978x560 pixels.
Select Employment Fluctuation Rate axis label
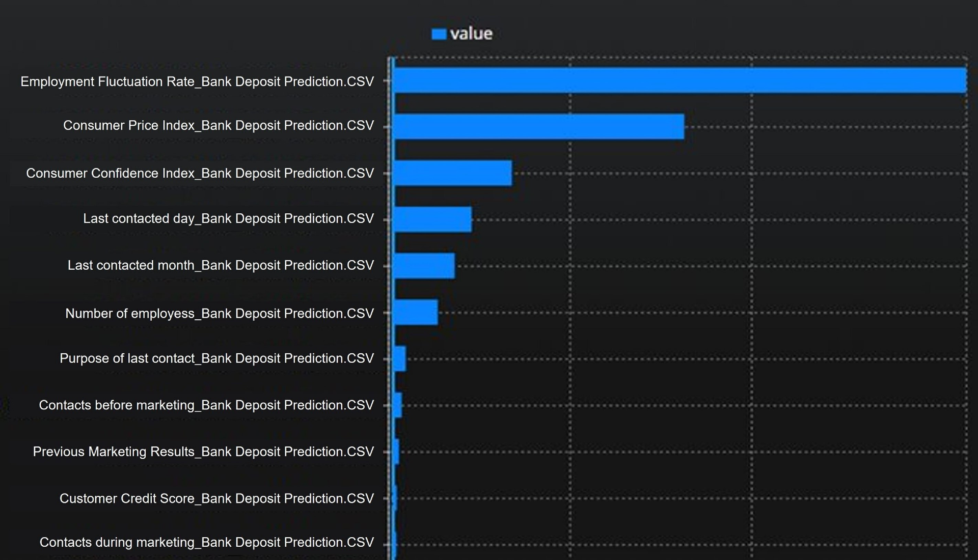coord(197,81)
